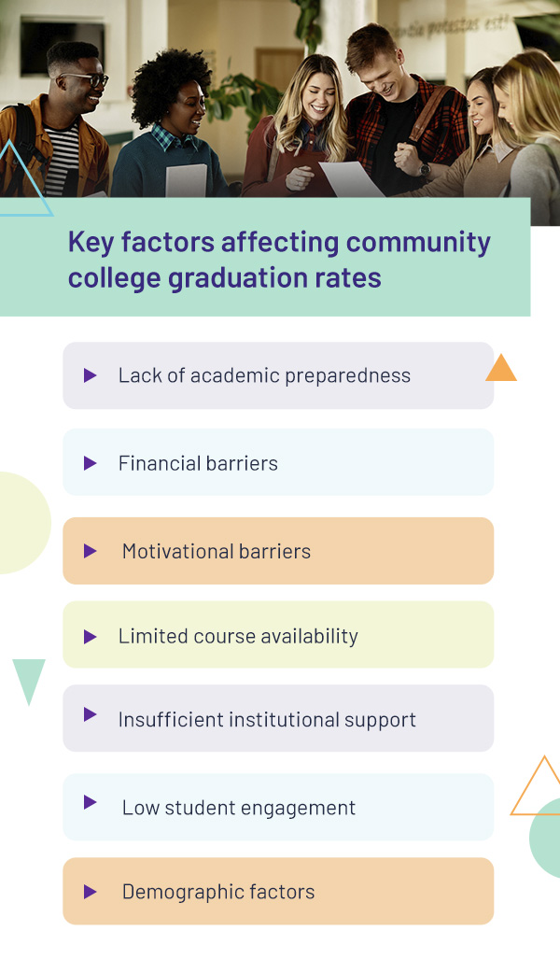The height and width of the screenshot is (973, 560).
Task: Click the pale yellow circle on left edge
Action: (x=23, y=523)
